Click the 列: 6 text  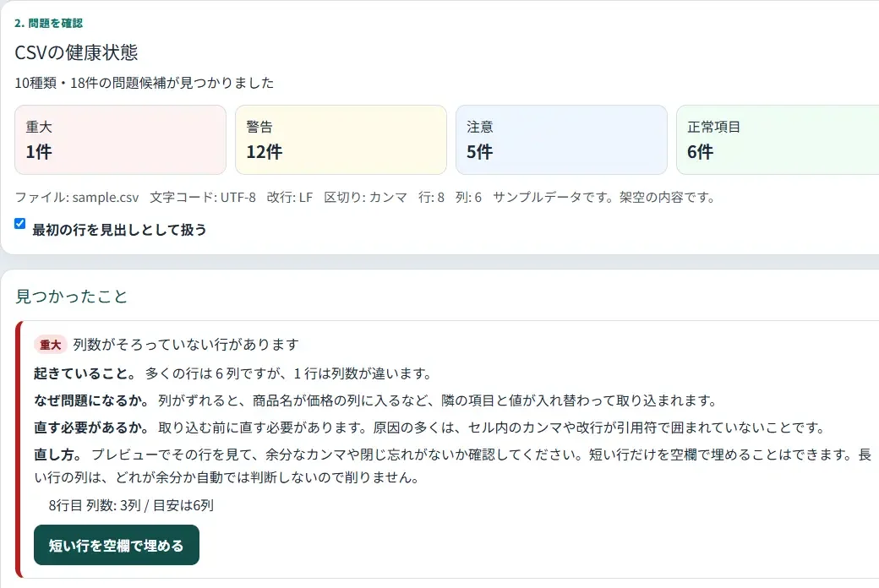point(468,198)
